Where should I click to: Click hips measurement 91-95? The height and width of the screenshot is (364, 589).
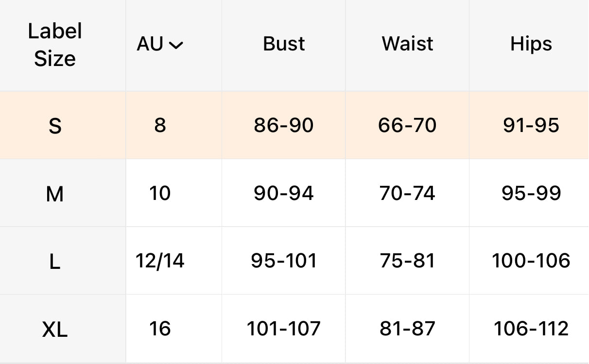pos(531,126)
